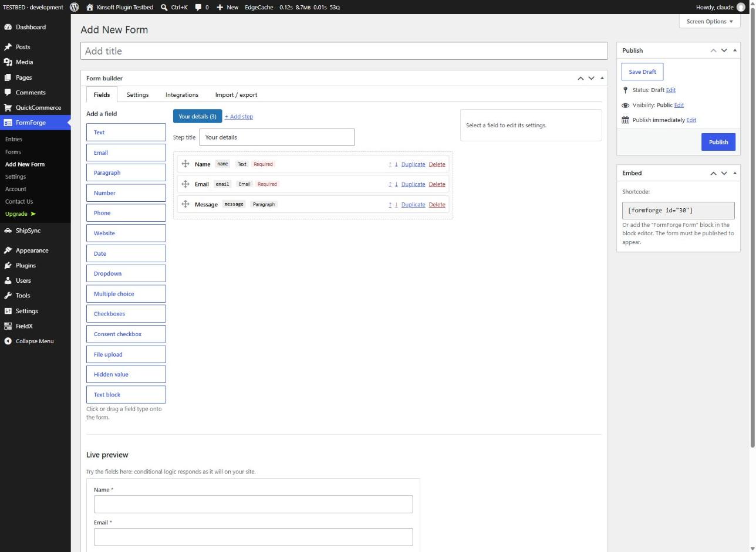Add a Consent checkbox field
756x552 pixels.
tap(126, 334)
